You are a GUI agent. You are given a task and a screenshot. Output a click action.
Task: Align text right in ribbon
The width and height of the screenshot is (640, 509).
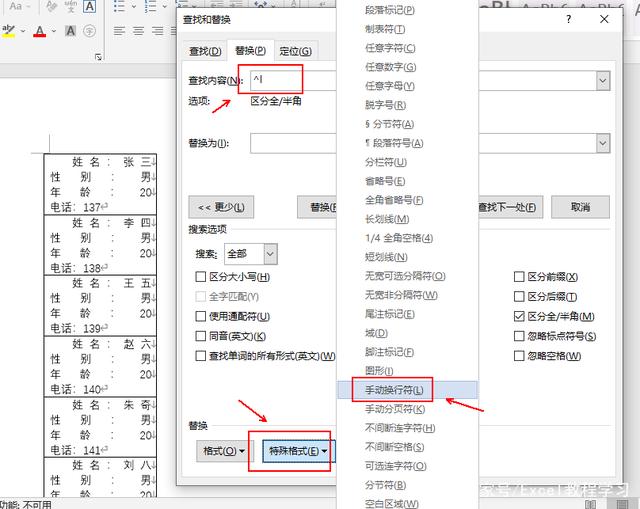tap(158, 31)
